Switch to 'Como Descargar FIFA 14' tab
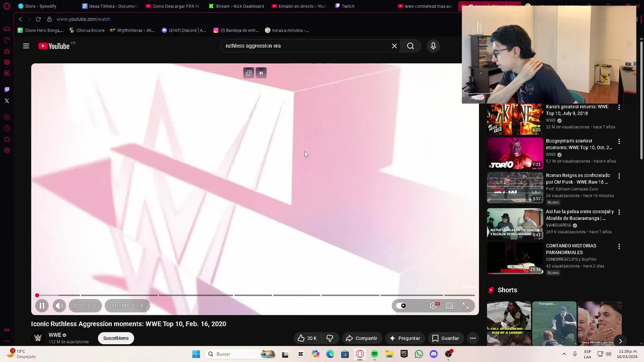 point(173,6)
